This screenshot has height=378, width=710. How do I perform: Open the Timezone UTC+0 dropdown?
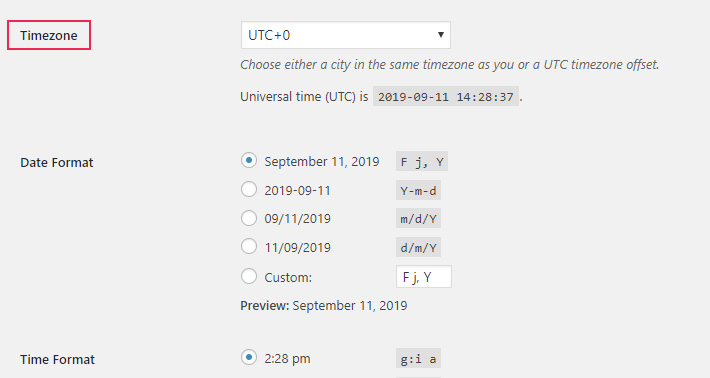coord(345,35)
